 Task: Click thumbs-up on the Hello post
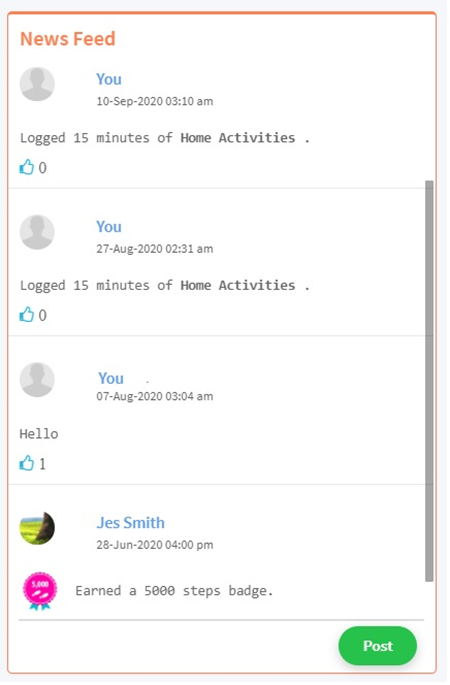[27, 464]
